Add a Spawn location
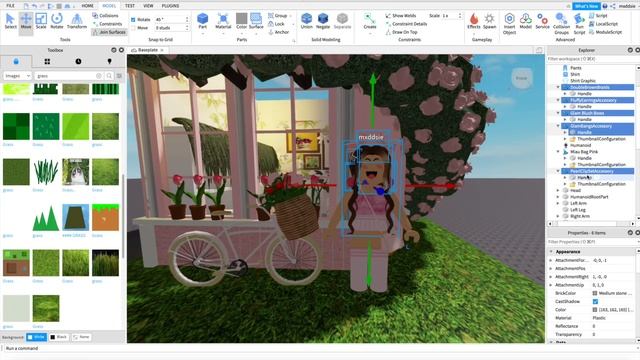This screenshot has width=640, height=360. [x=489, y=21]
